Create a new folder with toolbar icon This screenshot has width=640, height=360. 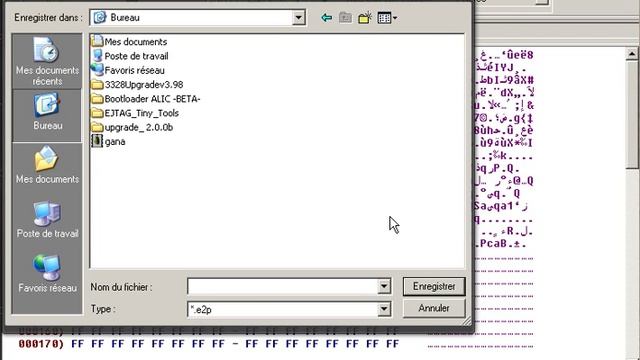364,18
